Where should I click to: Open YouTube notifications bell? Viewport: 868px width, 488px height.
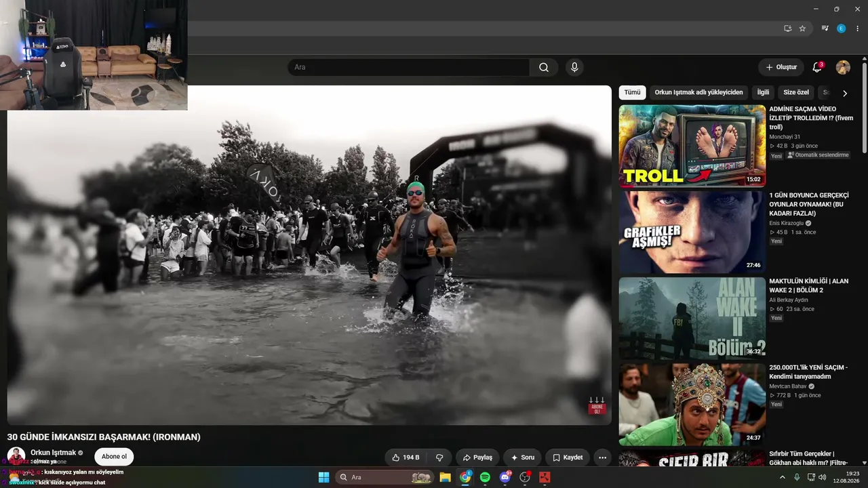pos(817,67)
